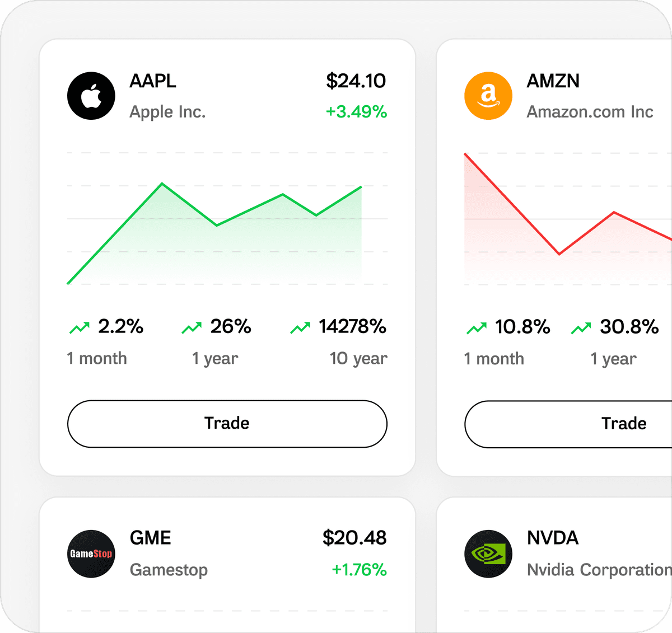Click the Trade button on the AMZN card
The width and height of the screenshot is (672, 633).
coord(624,424)
